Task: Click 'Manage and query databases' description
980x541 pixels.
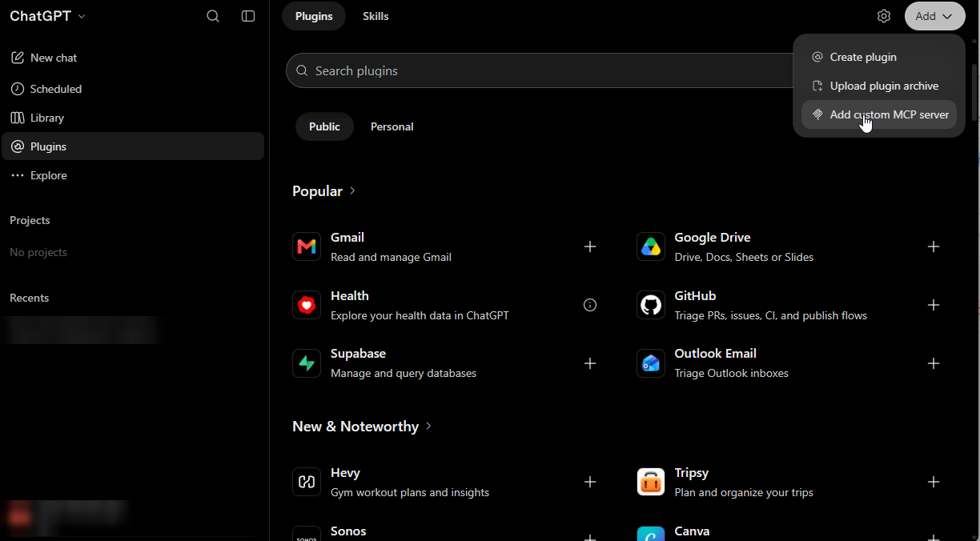Action: click(404, 373)
